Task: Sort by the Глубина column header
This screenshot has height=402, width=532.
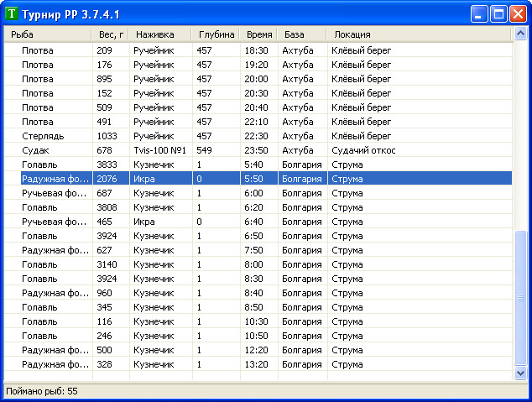Action: [216, 34]
